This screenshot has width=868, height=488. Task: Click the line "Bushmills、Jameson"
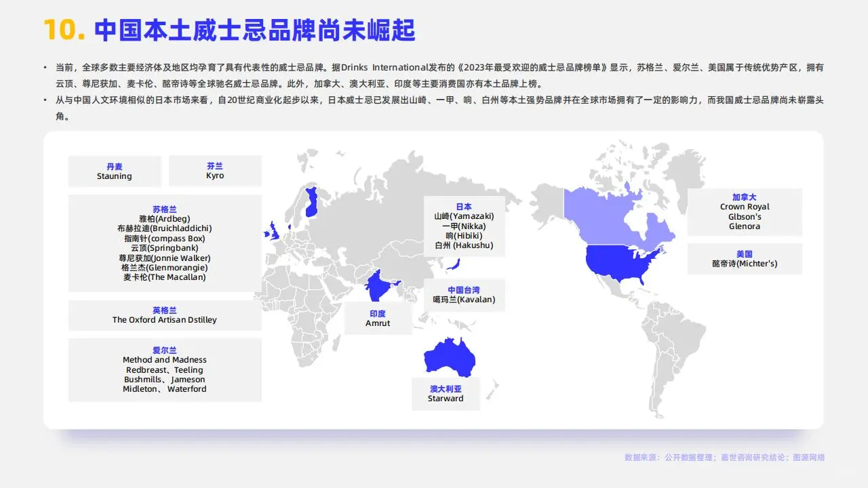[x=164, y=380]
